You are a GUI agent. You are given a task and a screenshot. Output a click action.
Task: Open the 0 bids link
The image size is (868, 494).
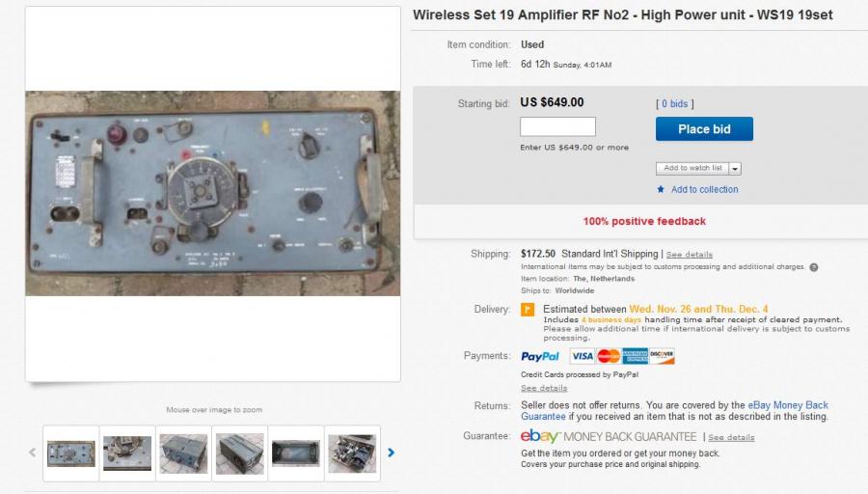[675, 103]
